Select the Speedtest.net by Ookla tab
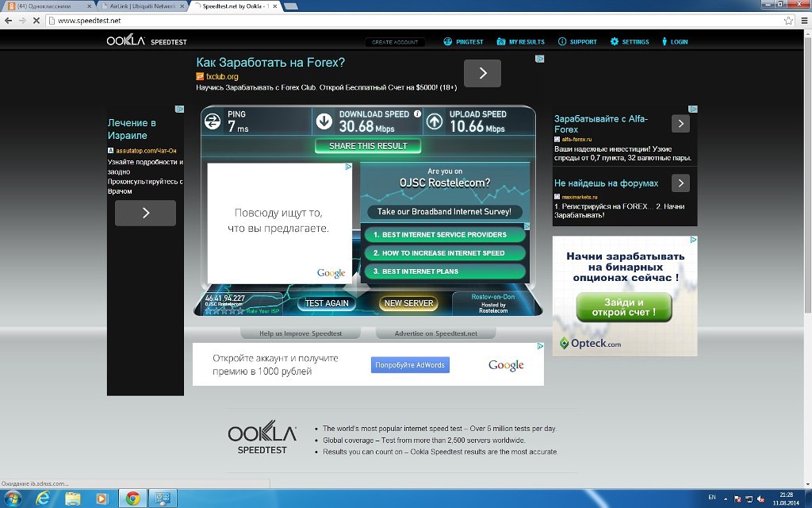 pyautogui.click(x=236, y=6)
